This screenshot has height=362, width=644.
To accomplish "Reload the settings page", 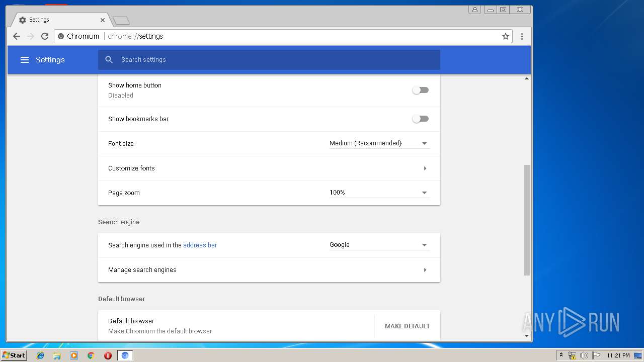I will (x=45, y=36).
